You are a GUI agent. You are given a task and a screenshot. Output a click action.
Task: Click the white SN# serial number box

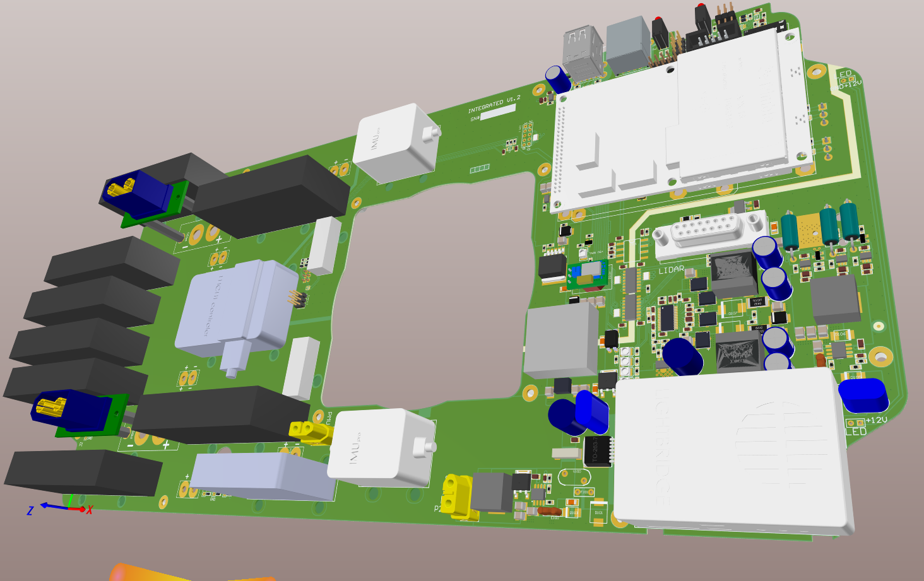(x=498, y=112)
